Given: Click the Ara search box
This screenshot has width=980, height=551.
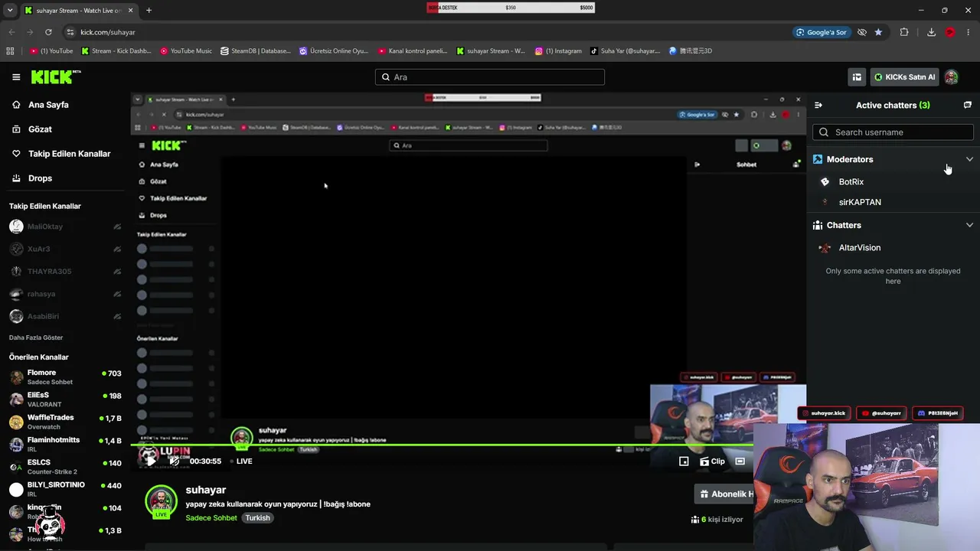Looking at the screenshot, I should click(490, 77).
